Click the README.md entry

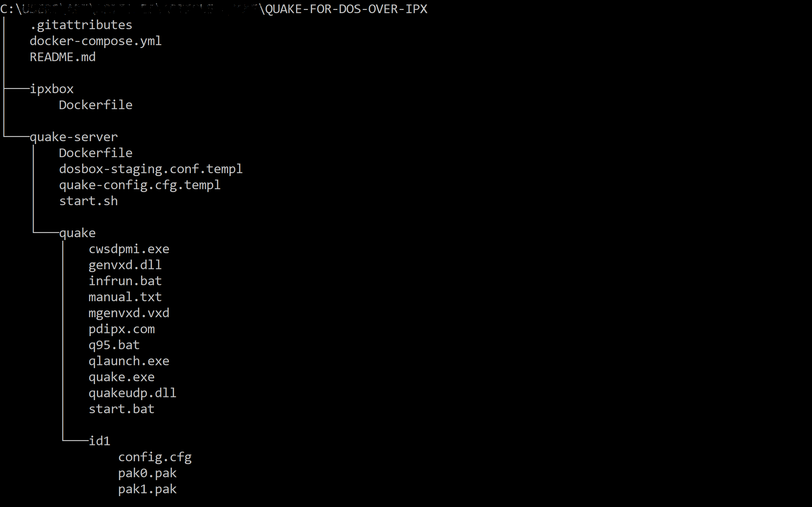pyautogui.click(x=63, y=57)
